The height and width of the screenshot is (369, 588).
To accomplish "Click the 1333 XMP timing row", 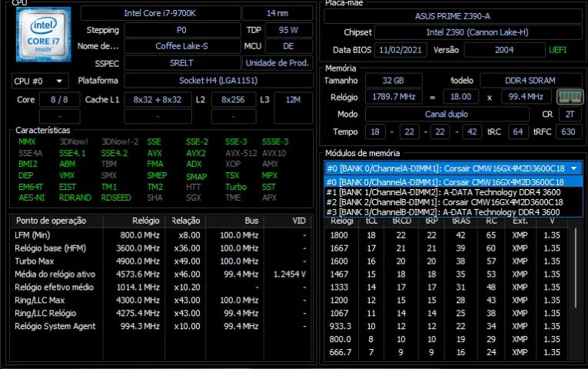I will 448,288.
